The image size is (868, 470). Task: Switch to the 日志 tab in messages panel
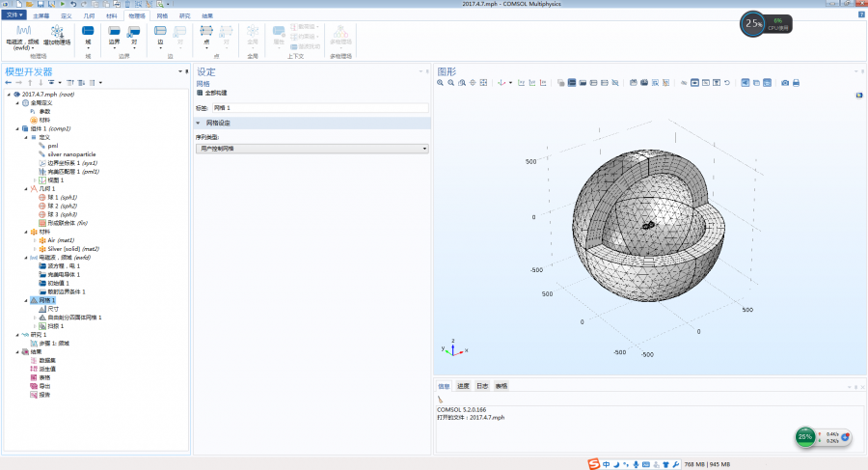coord(482,386)
